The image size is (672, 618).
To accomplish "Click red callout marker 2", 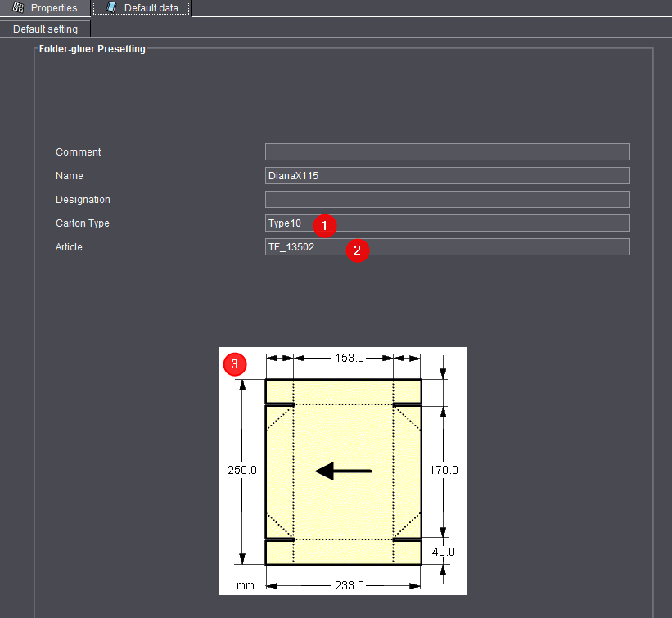I will pyautogui.click(x=356, y=250).
